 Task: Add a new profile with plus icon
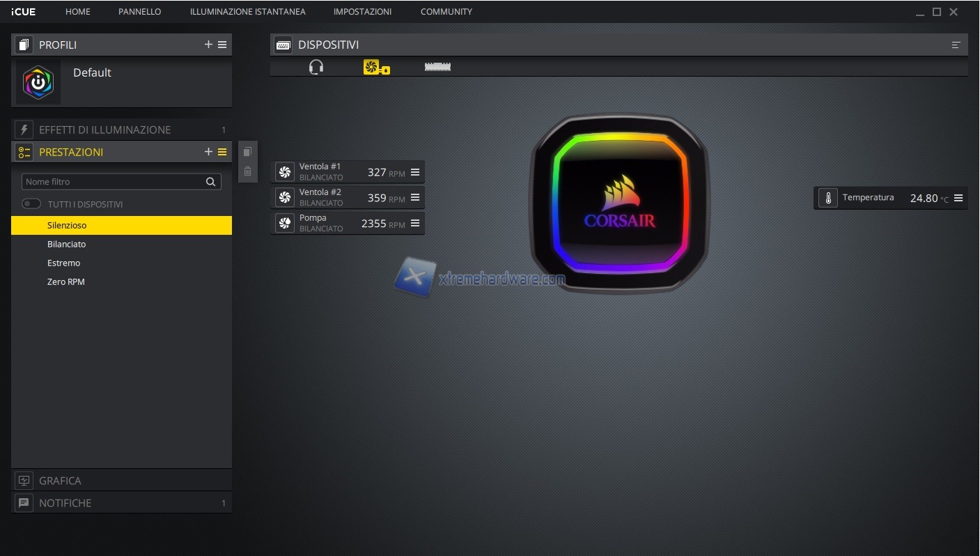(x=208, y=45)
